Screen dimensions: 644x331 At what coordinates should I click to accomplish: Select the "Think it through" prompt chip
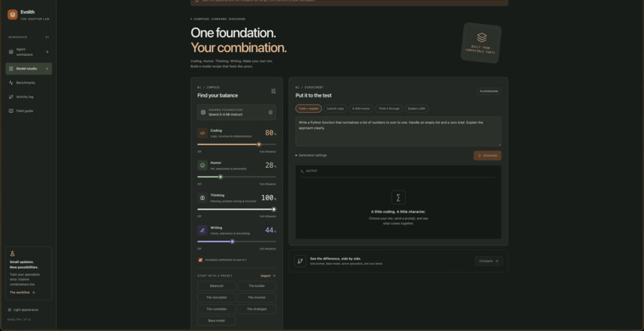(x=389, y=109)
